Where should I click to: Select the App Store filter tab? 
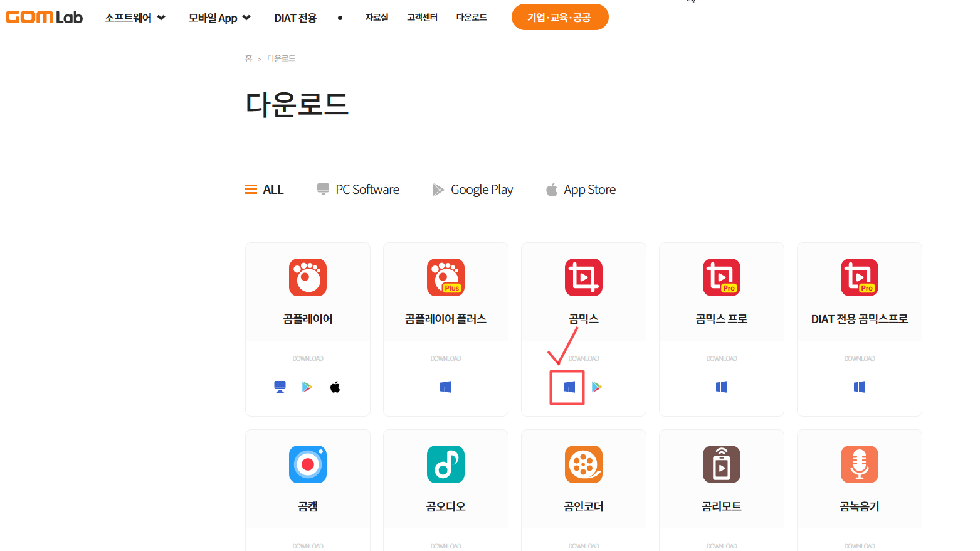pyautogui.click(x=581, y=190)
